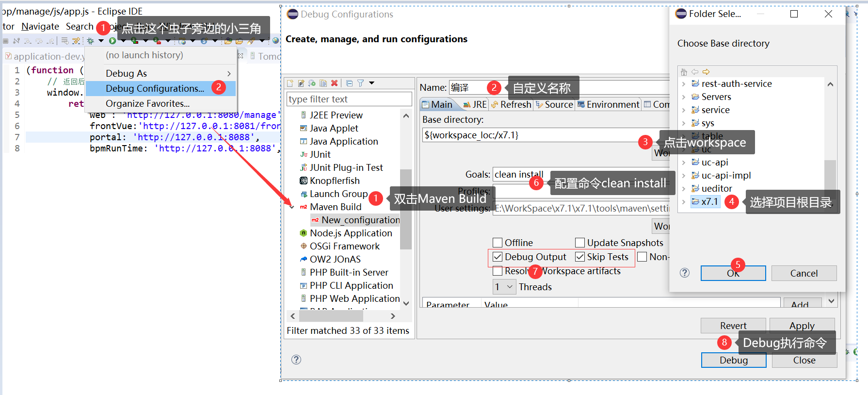Click the type filter text field
The image size is (868, 395).
[x=349, y=99]
